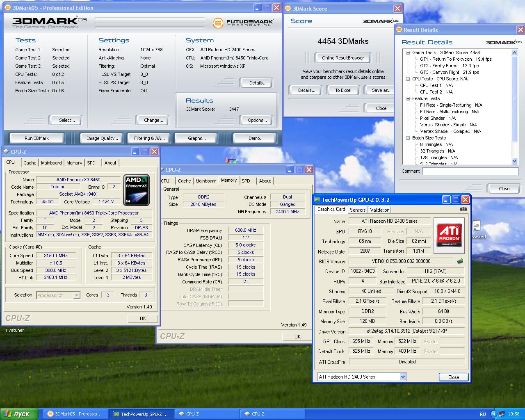
Task: Switch to the Cache tab in front CPU-Z
Action: [x=30, y=163]
